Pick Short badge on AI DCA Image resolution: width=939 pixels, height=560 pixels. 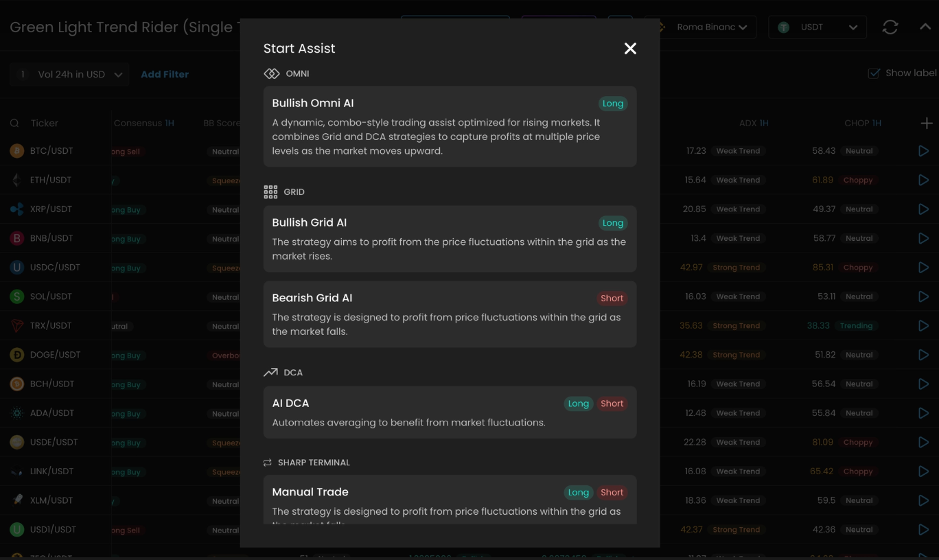(x=612, y=404)
